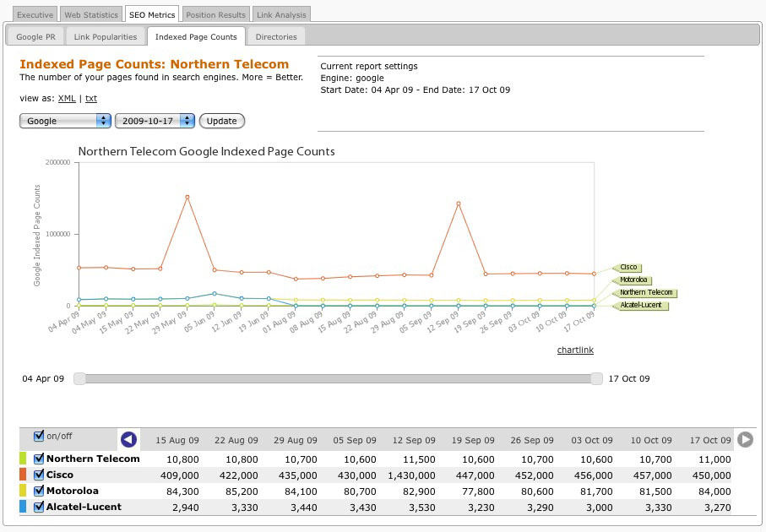This screenshot has height=532, width=766.
Task: Click the Northern Telecom value 11,000
Action: 714,459
